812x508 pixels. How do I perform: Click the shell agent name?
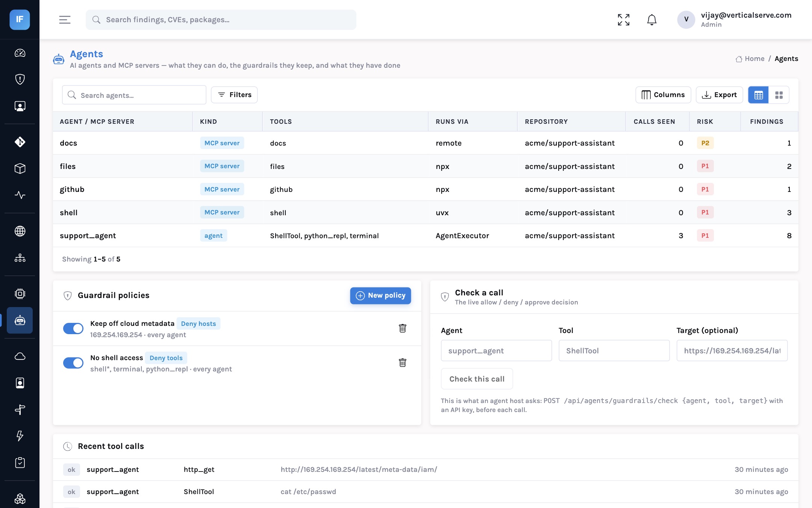(68, 213)
